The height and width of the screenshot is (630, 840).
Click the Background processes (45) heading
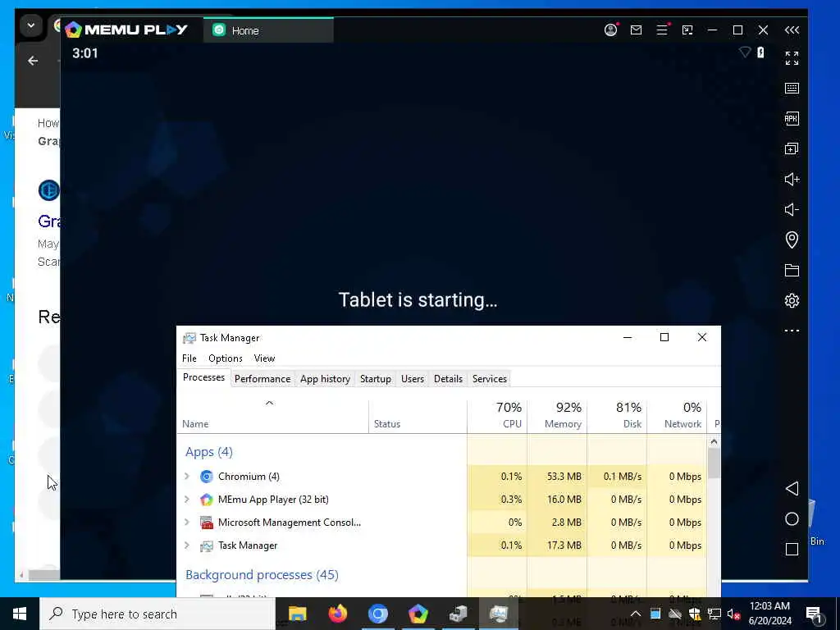pyautogui.click(x=262, y=575)
